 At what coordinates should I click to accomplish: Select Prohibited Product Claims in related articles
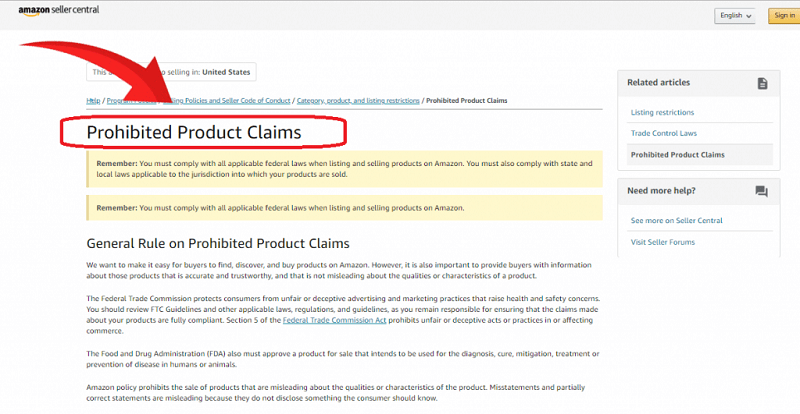click(x=677, y=154)
